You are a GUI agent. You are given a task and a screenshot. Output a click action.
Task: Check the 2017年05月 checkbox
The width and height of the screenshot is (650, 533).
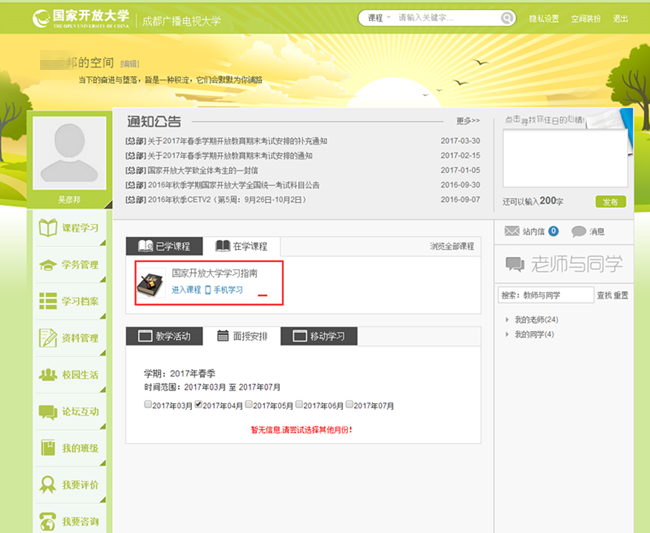point(248,404)
